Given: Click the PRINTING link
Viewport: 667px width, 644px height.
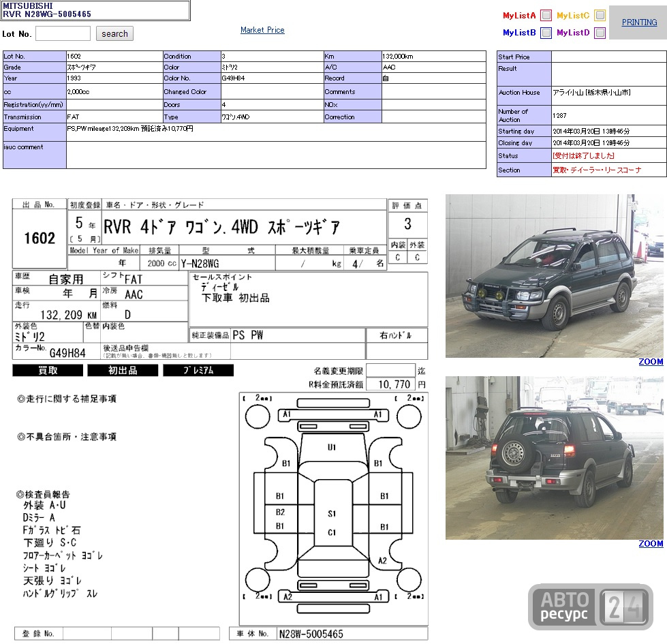Looking at the screenshot, I should (639, 22).
